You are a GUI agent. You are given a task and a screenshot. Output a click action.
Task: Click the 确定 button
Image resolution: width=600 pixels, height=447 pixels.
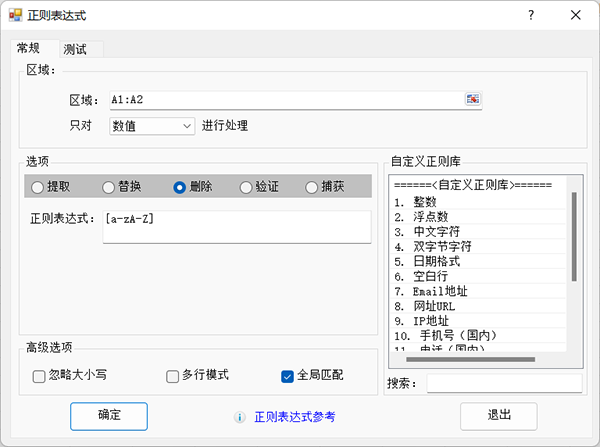(x=109, y=416)
